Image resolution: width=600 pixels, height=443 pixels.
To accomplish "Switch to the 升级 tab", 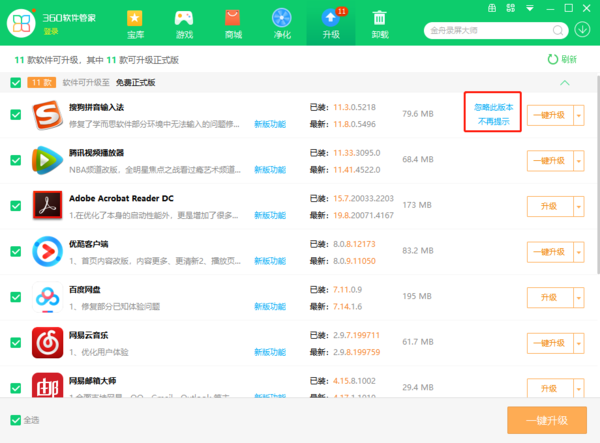I will pyautogui.click(x=331, y=24).
